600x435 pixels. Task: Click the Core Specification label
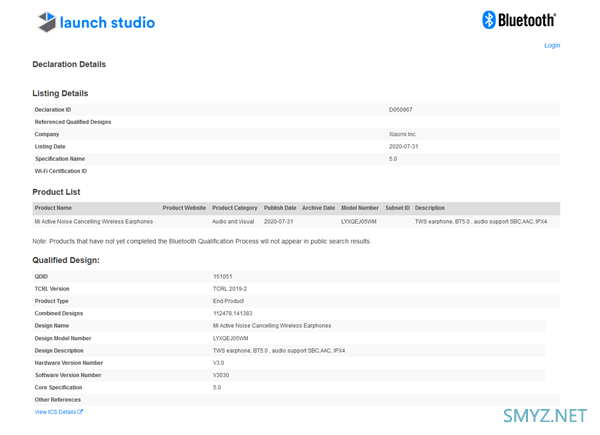coord(58,387)
